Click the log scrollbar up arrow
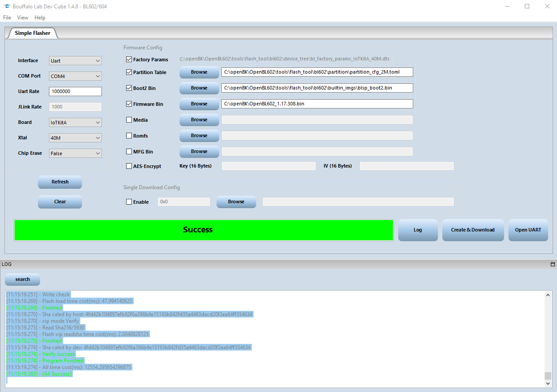 [548, 295]
